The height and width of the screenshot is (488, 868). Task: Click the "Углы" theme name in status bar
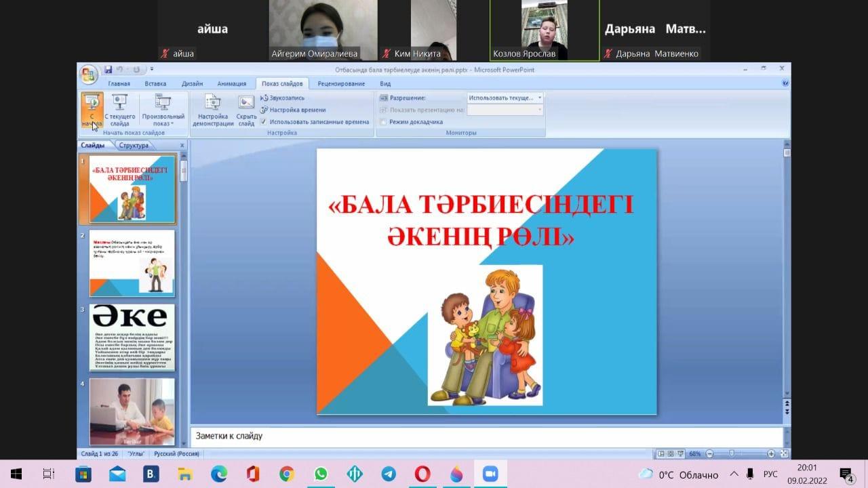[135, 453]
